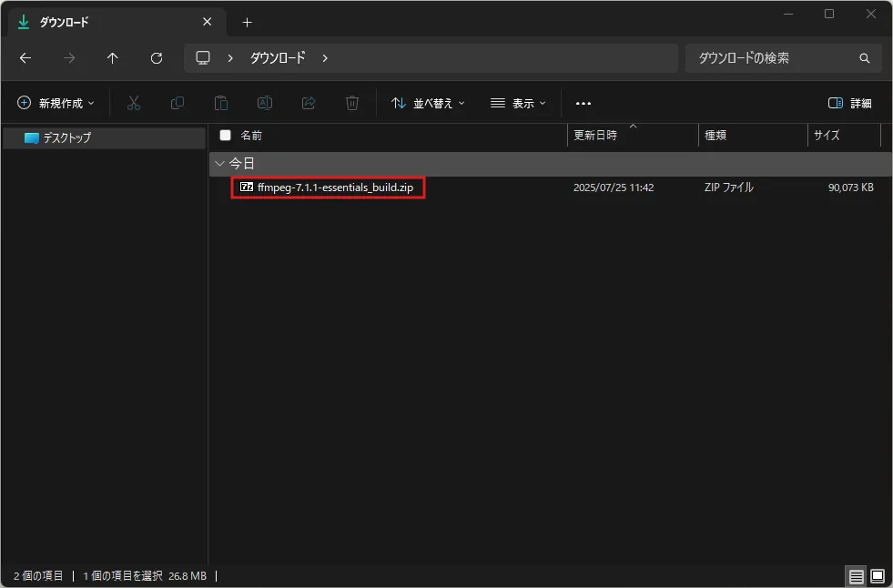Open the 新規作成 dropdown
893x588 pixels.
[56, 103]
